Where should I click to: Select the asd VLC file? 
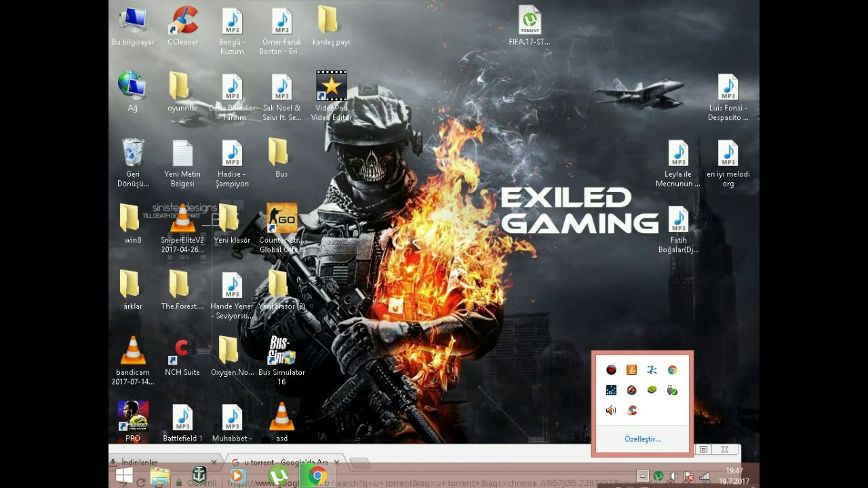coord(281,422)
